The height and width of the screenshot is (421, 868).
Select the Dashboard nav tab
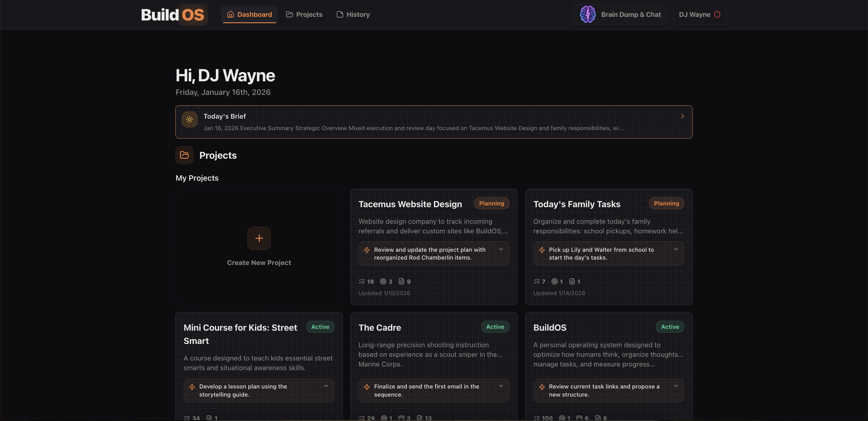pyautogui.click(x=249, y=14)
